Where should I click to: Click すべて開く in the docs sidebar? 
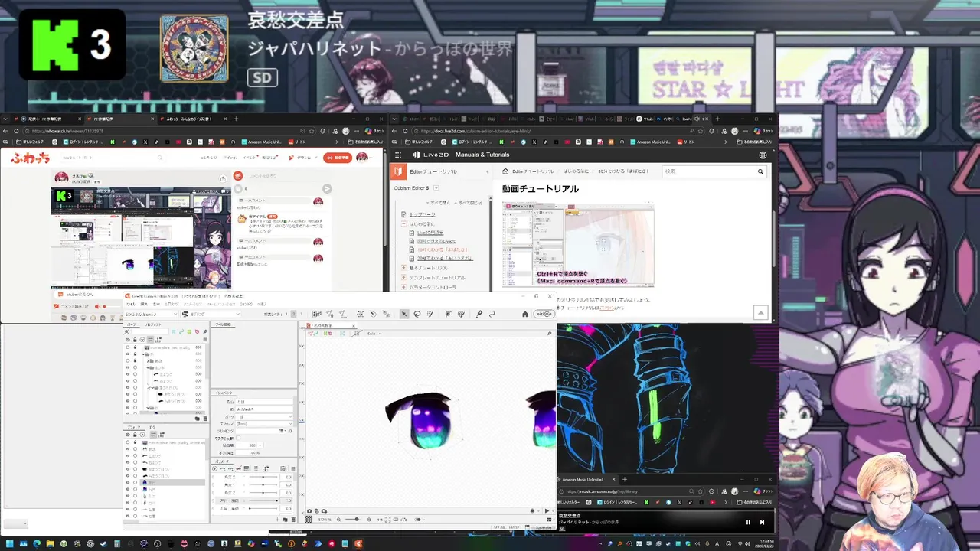(x=438, y=203)
